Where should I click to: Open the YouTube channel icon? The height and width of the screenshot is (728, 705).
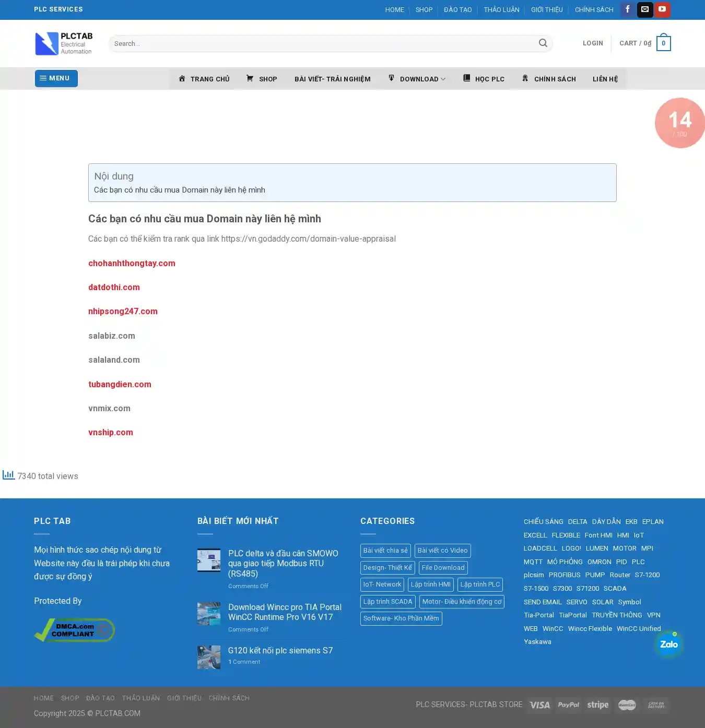[x=662, y=9]
